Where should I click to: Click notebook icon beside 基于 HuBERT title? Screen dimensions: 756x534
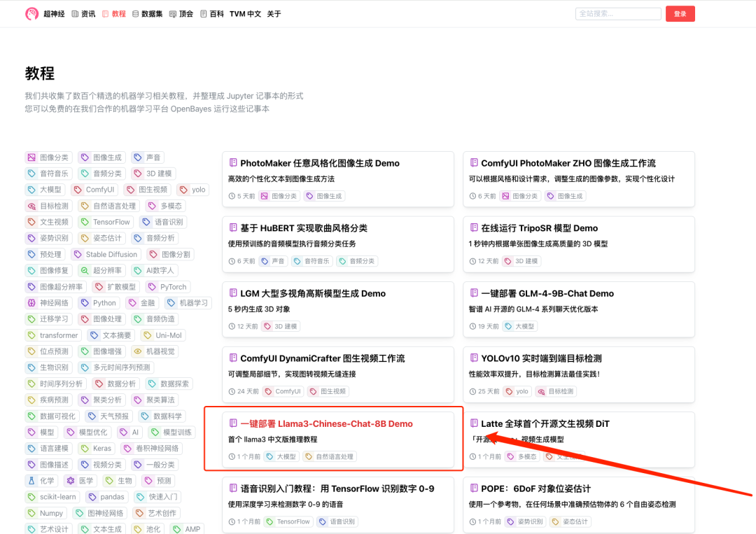coord(233,227)
